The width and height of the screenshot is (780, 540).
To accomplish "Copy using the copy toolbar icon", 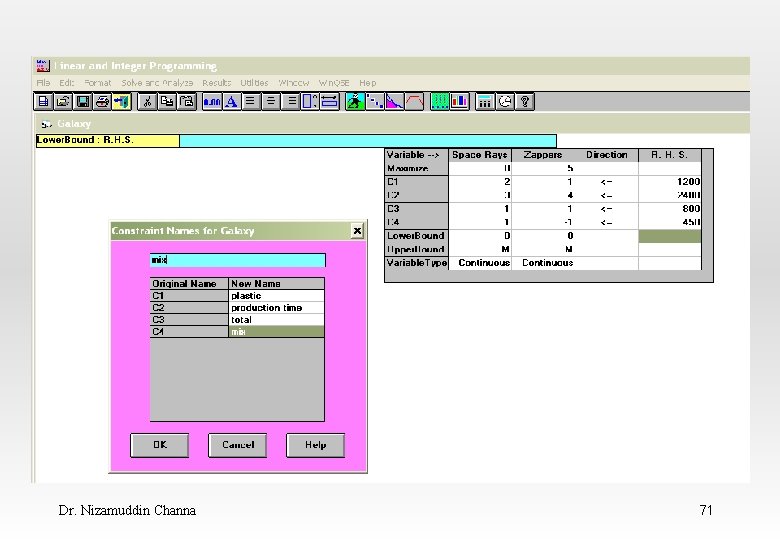I will [x=167, y=101].
